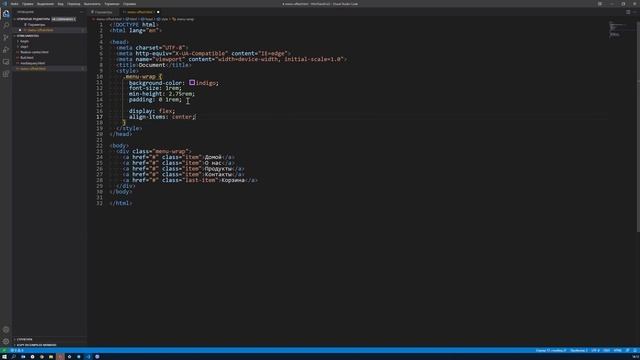
Task: Open menu-offset.html in the file tree
Action: tap(33, 69)
